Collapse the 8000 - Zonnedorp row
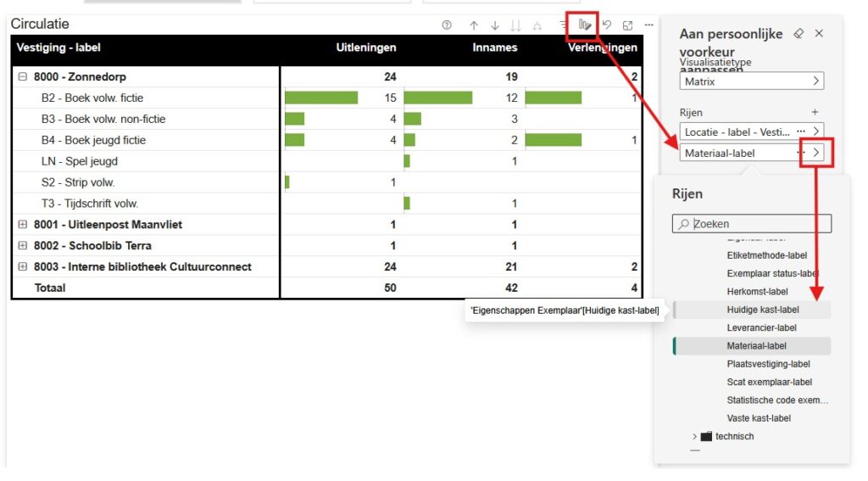 coord(23,77)
